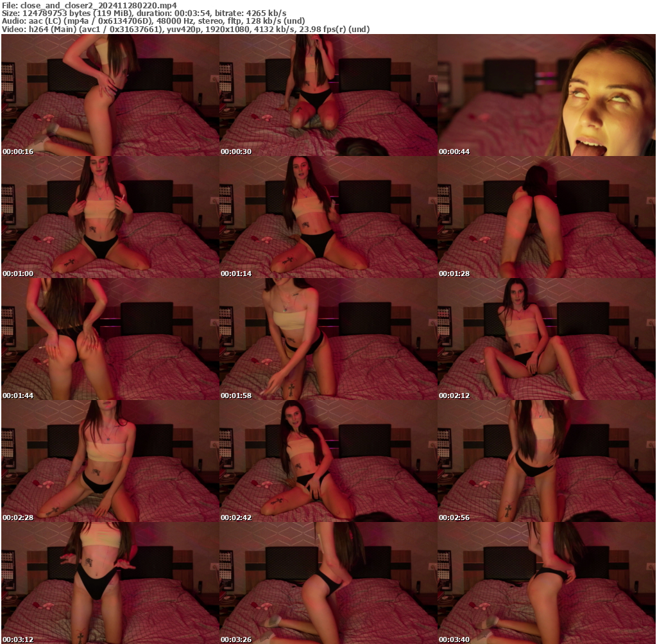
Task: Select the thumbnail at timestamp 00:00:30
Action: (327, 96)
